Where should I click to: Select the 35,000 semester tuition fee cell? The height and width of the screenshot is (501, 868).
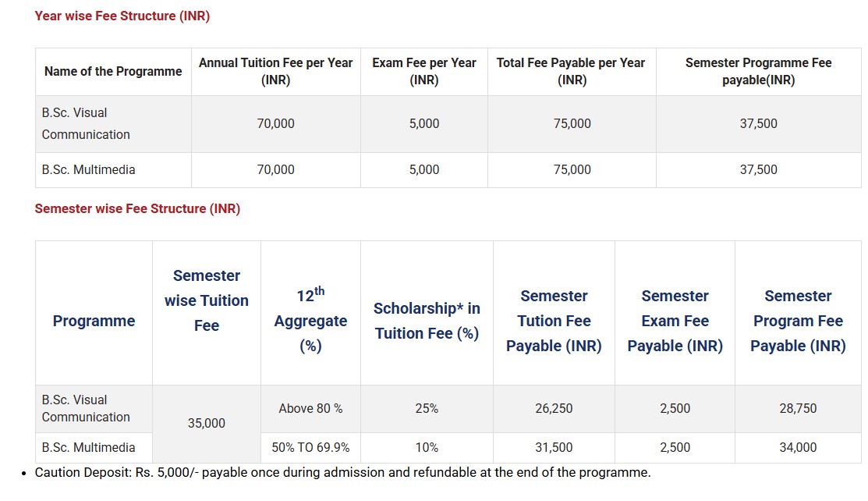[206, 423]
